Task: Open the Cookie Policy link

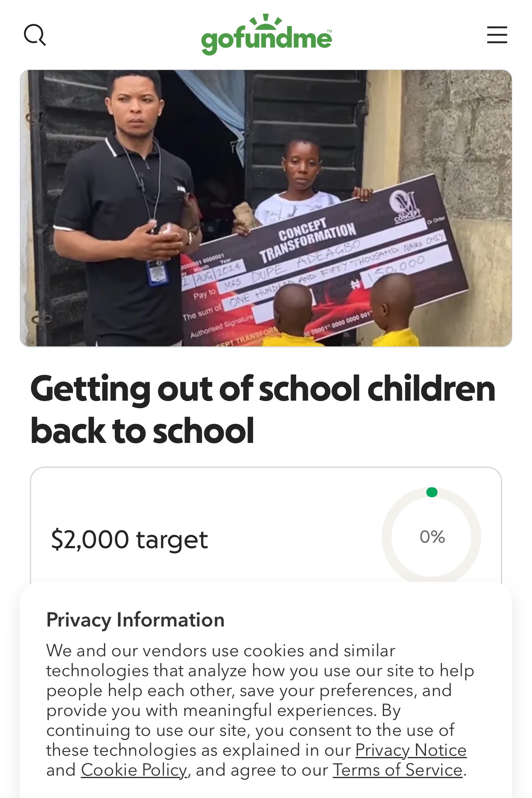Action: 134,770
